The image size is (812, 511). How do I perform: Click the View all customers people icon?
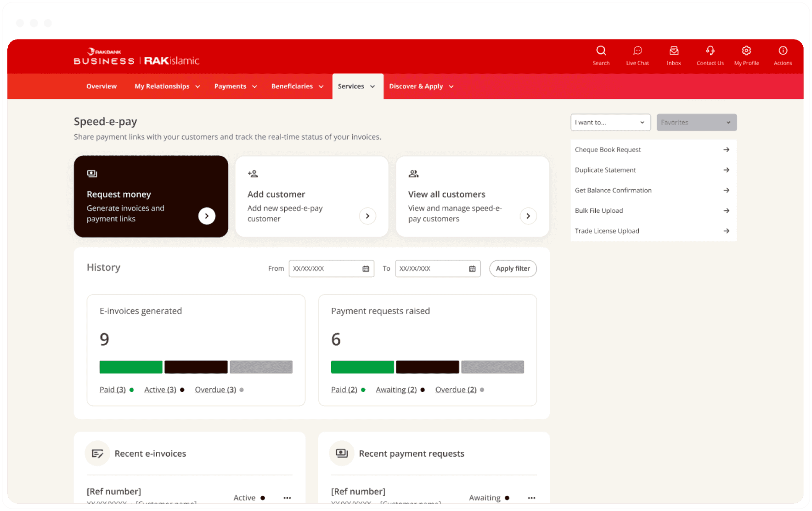413,174
